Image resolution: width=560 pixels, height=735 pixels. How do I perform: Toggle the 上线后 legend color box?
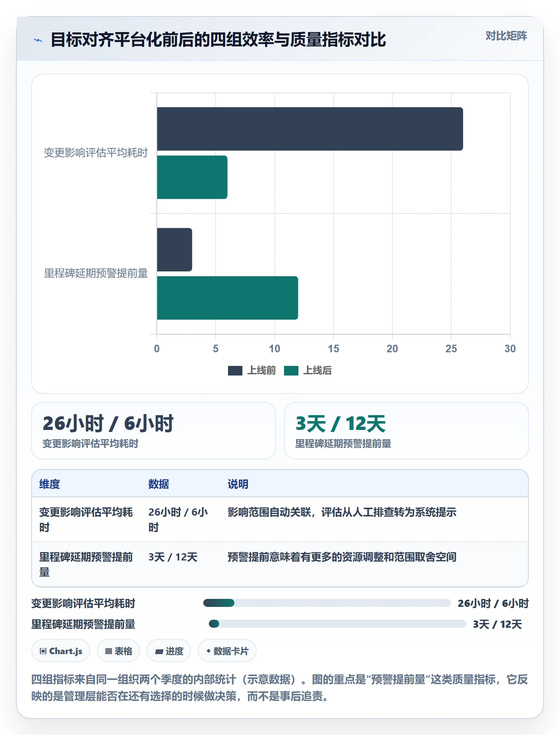pyautogui.click(x=291, y=371)
